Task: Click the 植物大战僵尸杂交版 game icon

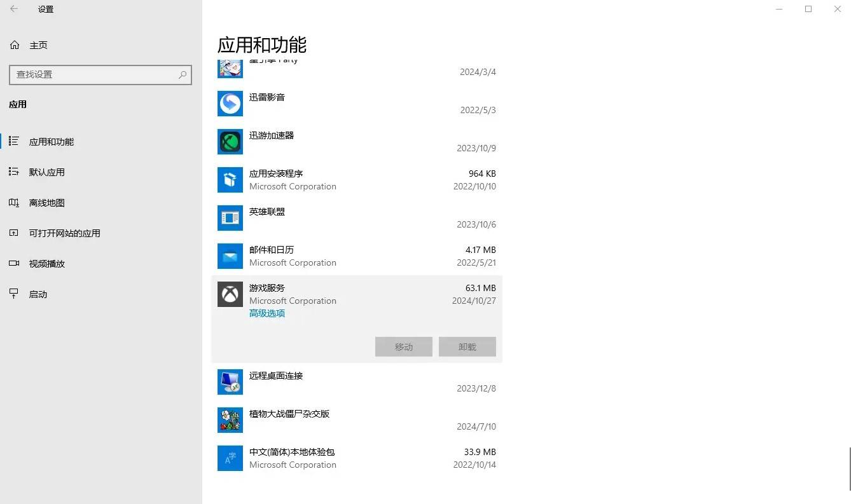Action: click(x=230, y=420)
